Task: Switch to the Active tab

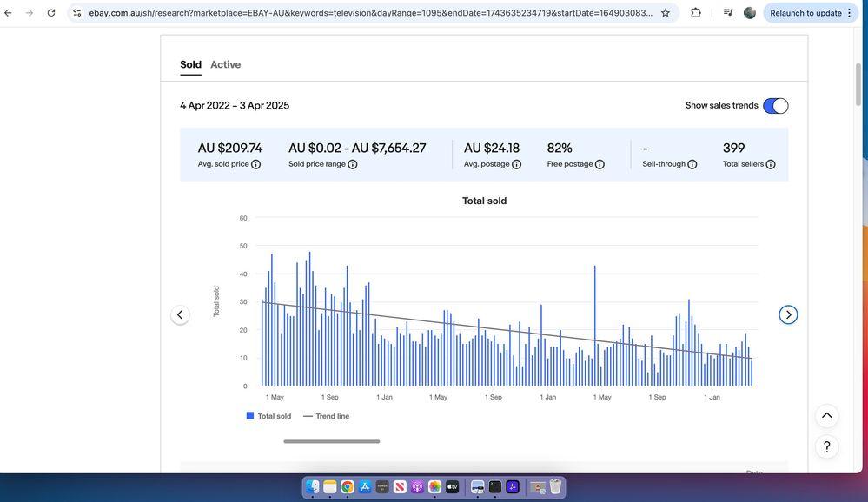Action: tap(225, 65)
